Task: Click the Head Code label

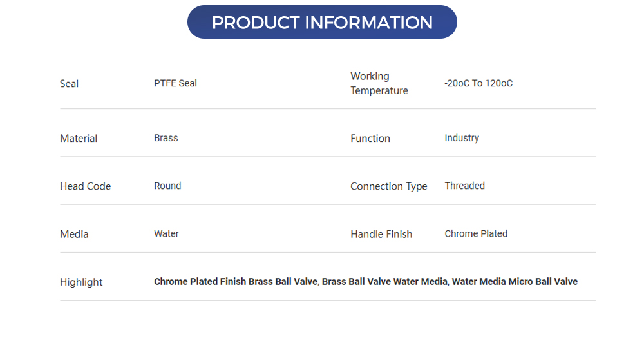Action: click(85, 186)
